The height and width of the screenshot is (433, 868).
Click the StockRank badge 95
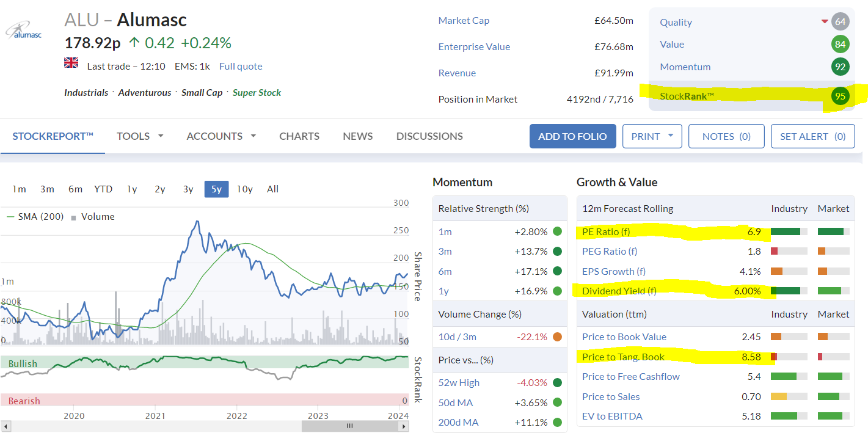tap(841, 96)
